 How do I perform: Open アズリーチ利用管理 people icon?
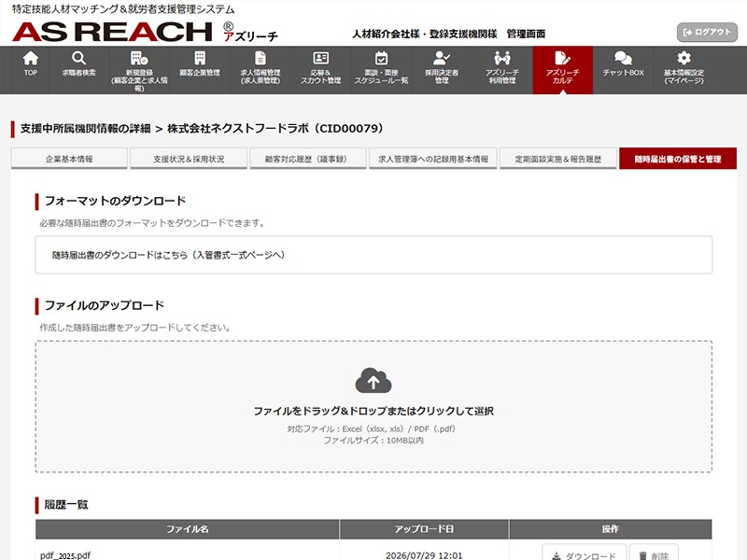click(502, 58)
